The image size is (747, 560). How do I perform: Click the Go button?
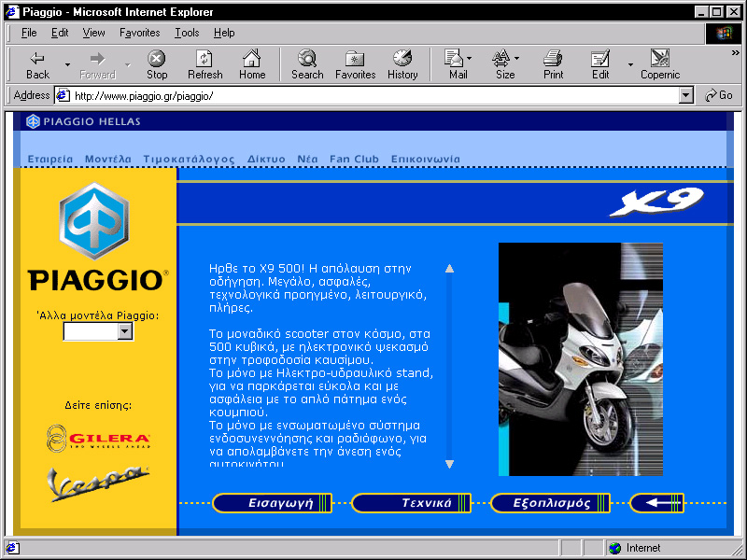(x=719, y=96)
